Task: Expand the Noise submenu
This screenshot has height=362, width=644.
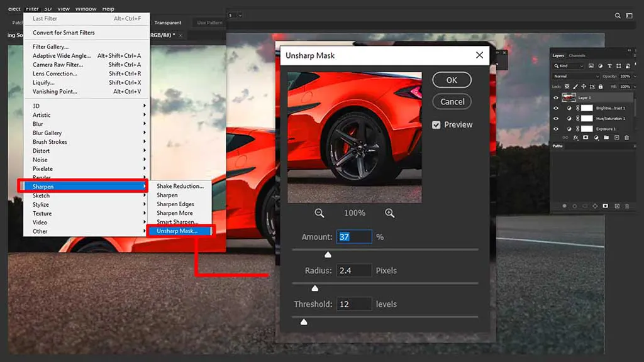Action: (87, 160)
